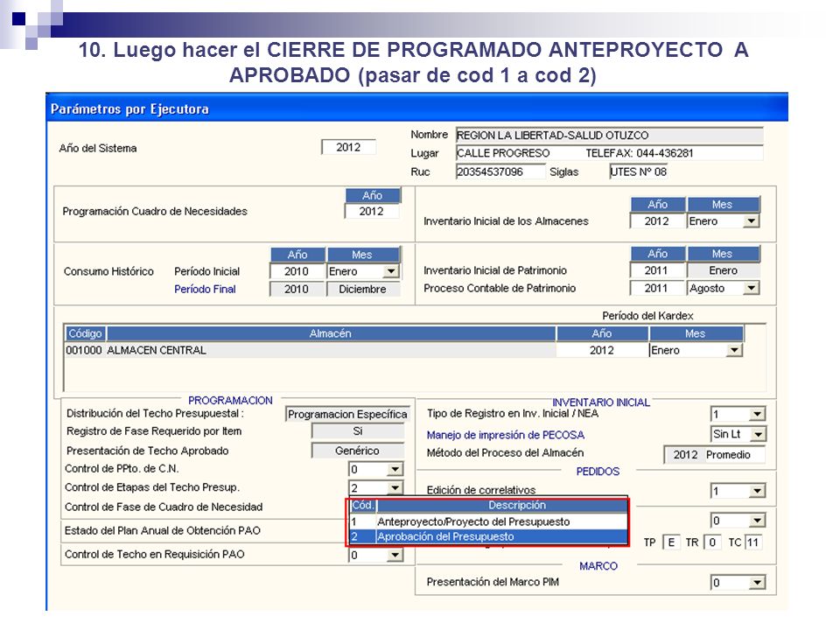Screen dimensions: 840x630
Task: Click the Inventario Inicial de los Almacenes year field
Action: tap(657, 221)
